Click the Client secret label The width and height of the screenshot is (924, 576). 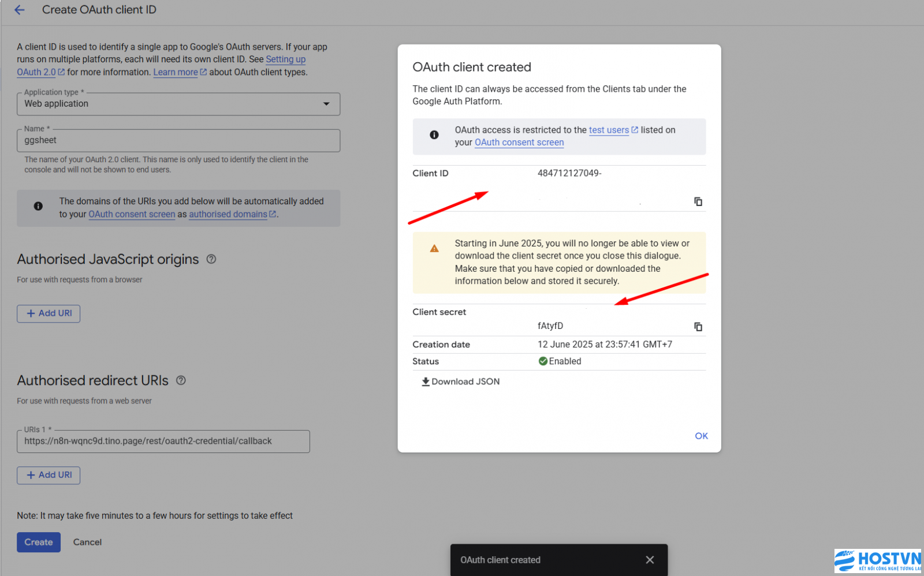(x=439, y=312)
